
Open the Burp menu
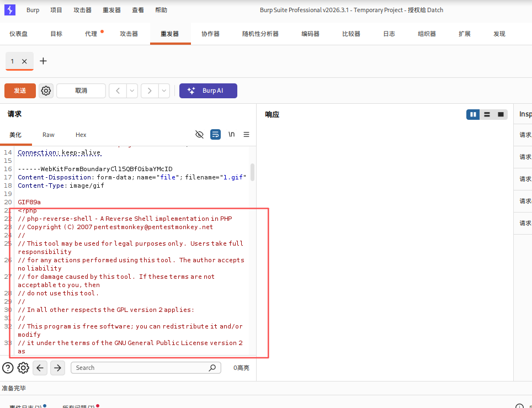pos(33,10)
